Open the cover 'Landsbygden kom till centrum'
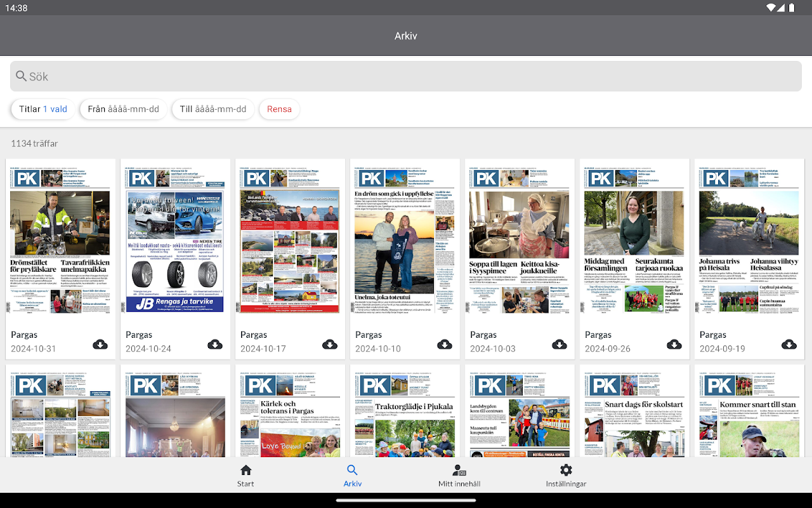 tap(520, 415)
